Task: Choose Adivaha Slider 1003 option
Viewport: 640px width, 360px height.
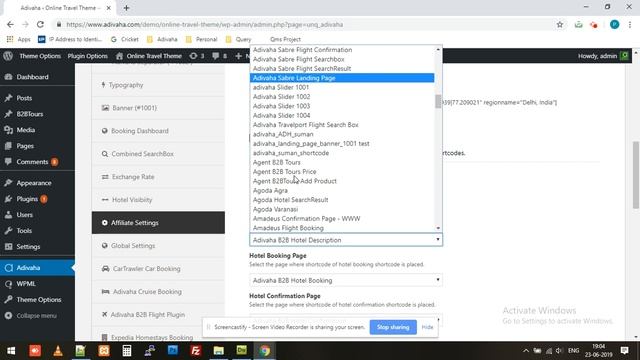Action: coord(342,106)
